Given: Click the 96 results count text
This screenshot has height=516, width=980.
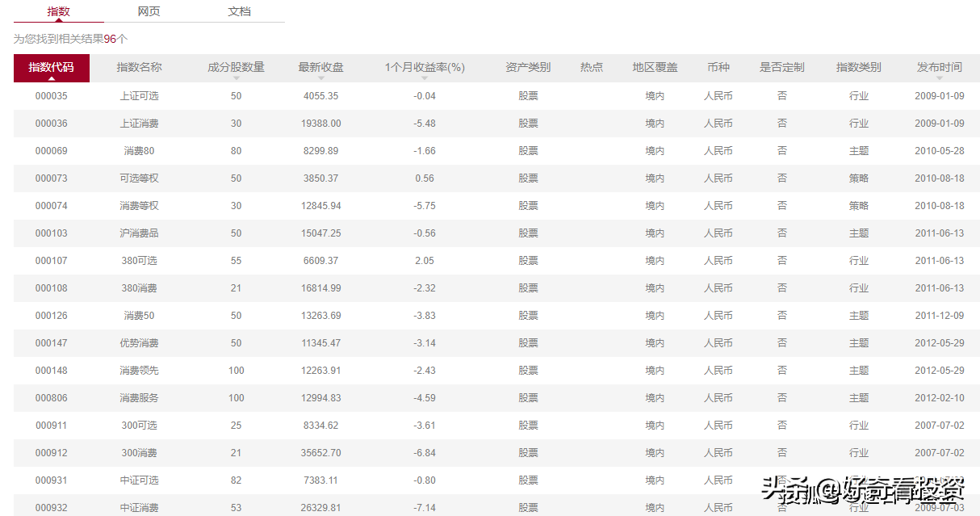Looking at the screenshot, I should point(111,39).
